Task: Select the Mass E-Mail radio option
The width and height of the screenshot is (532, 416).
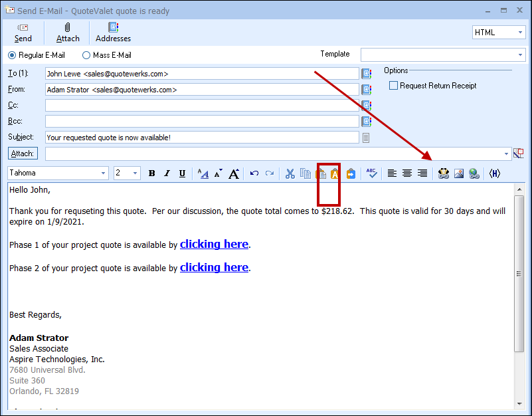Action: [x=86, y=55]
